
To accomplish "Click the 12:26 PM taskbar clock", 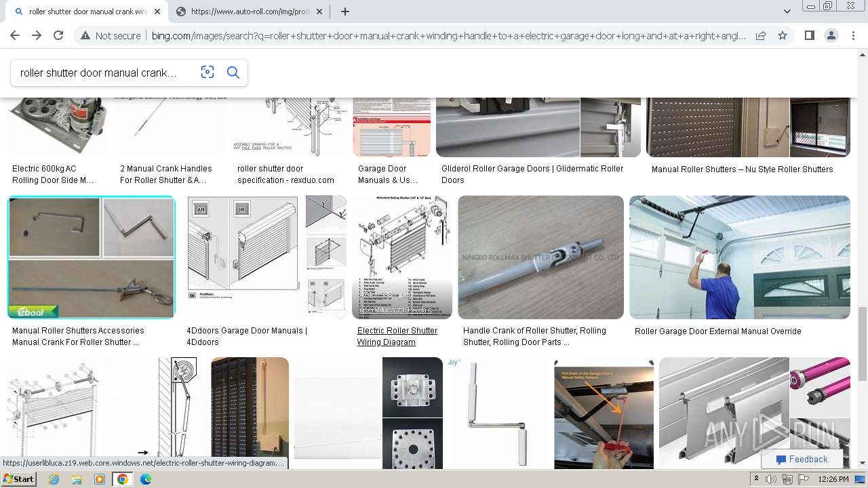I will (x=833, y=479).
